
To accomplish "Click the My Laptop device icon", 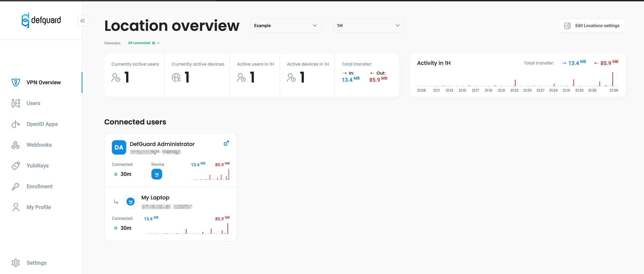I will click(x=131, y=201).
